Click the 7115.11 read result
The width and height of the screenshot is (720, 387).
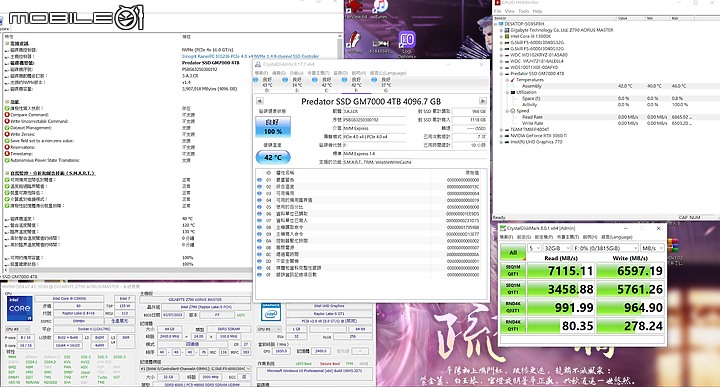pos(560,271)
